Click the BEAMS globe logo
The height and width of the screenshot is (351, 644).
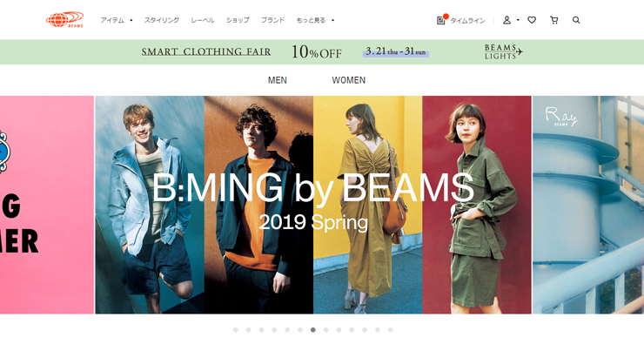(64, 19)
